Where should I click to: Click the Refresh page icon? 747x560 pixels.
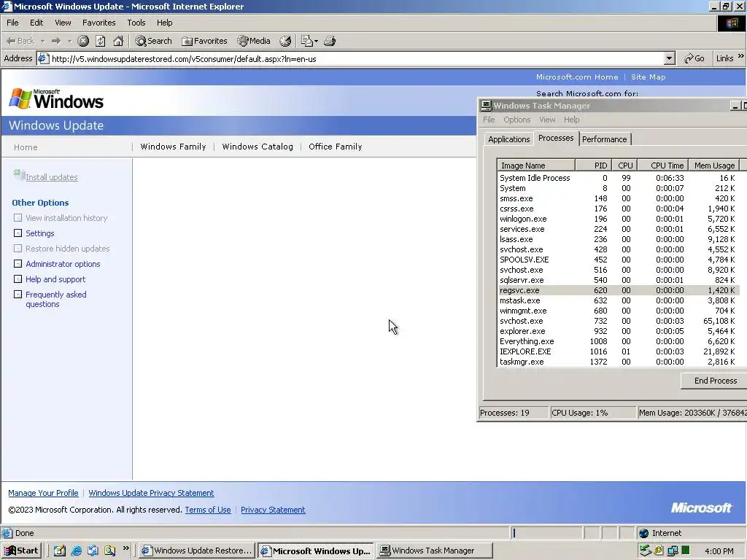click(x=101, y=41)
